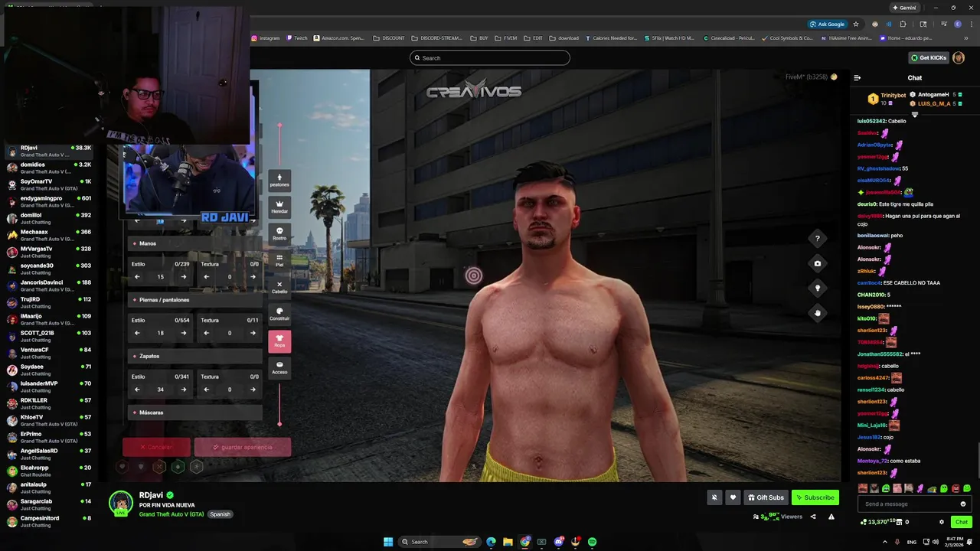Open the Acceso accessories category

[x=279, y=368]
